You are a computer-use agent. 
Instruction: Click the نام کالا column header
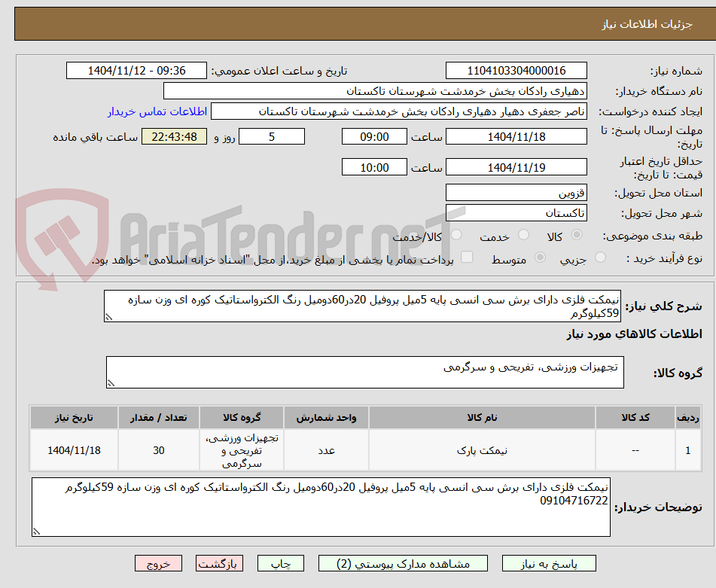[482, 418]
